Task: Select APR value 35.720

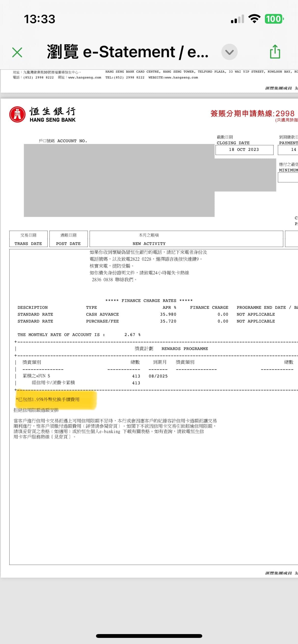Action: click(x=168, y=321)
